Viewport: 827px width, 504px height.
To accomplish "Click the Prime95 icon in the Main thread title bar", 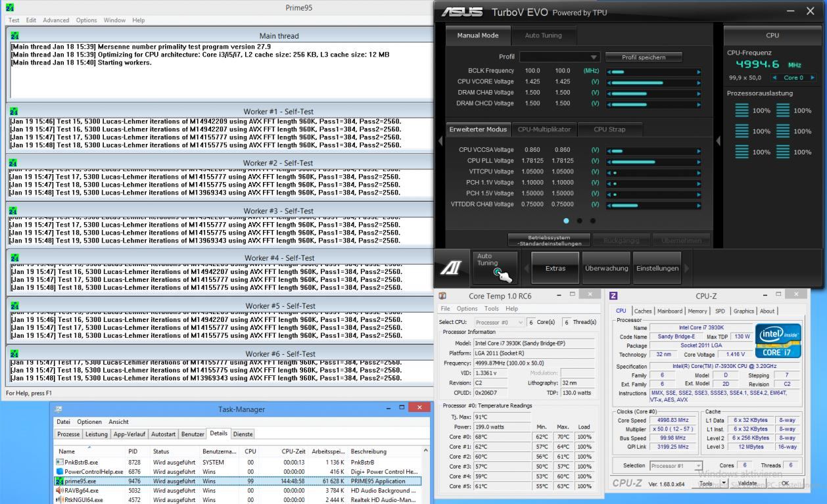I will (x=14, y=35).
